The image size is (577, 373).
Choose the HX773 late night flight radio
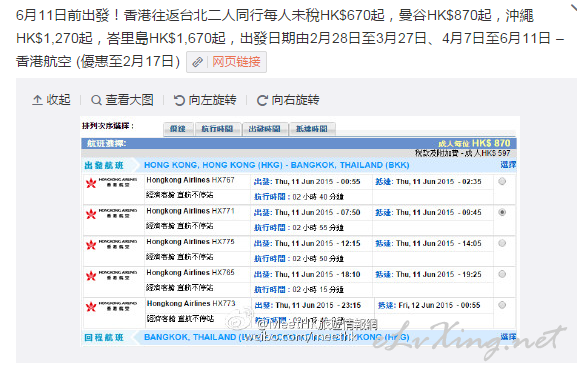pyautogui.click(x=502, y=305)
